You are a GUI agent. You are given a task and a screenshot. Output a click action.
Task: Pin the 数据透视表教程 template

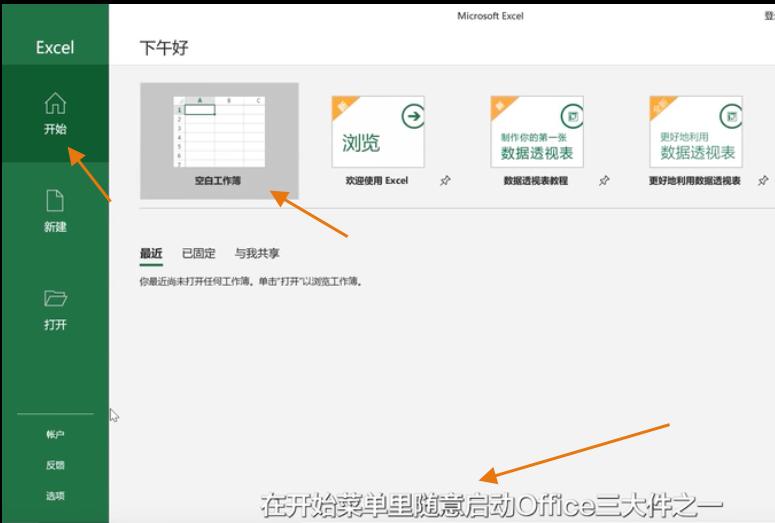click(x=604, y=180)
